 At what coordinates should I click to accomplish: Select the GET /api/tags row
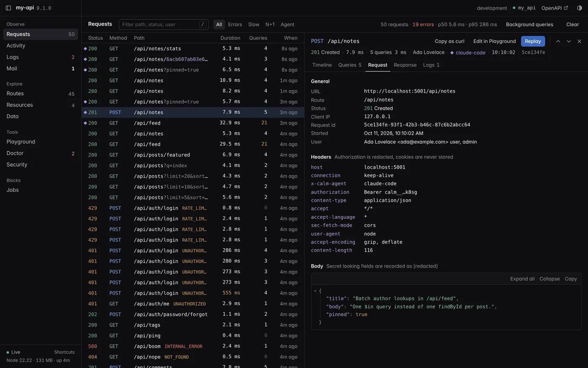click(193, 325)
